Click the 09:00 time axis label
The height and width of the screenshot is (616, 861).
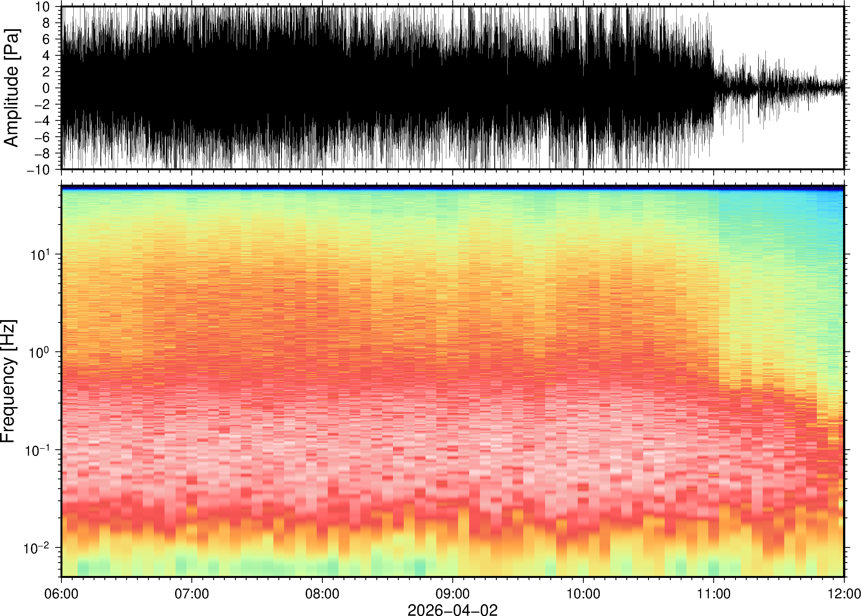click(x=453, y=594)
